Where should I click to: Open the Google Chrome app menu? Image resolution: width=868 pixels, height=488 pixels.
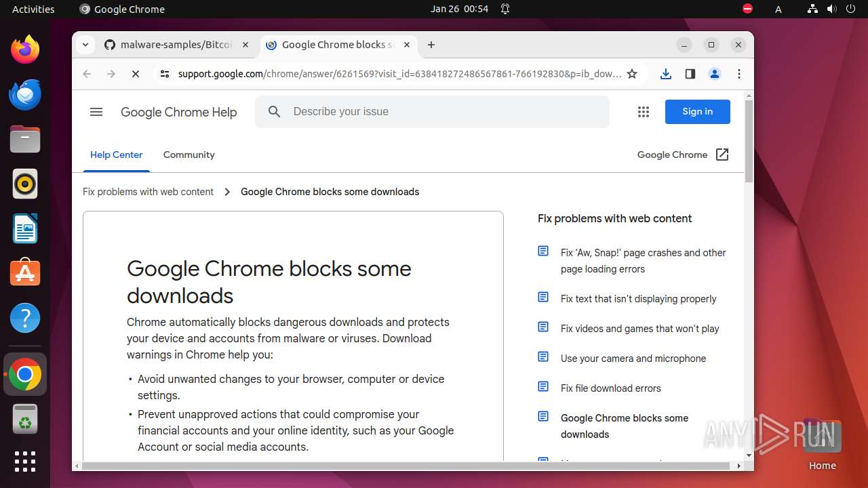point(122,9)
